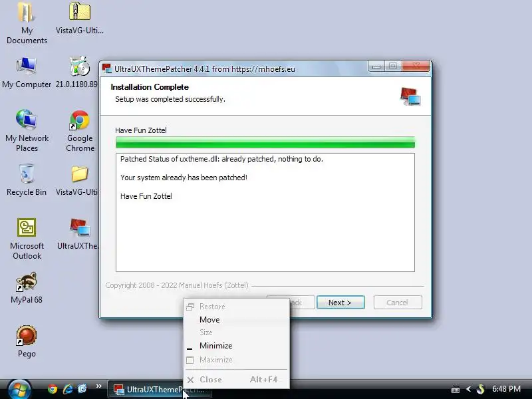Viewport: 532px width, 399px height.
Task: Click the installer's minimize button
Action: click(x=376, y=66)
